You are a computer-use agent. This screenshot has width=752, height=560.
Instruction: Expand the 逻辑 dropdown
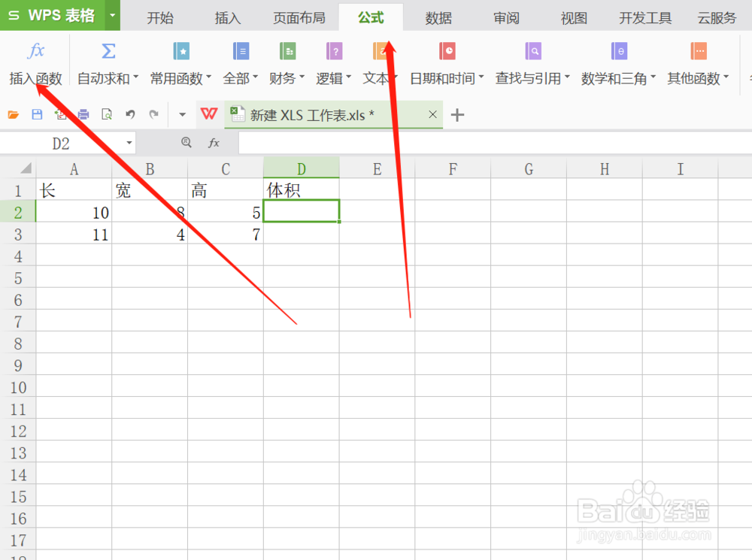(x=349, y=77)
